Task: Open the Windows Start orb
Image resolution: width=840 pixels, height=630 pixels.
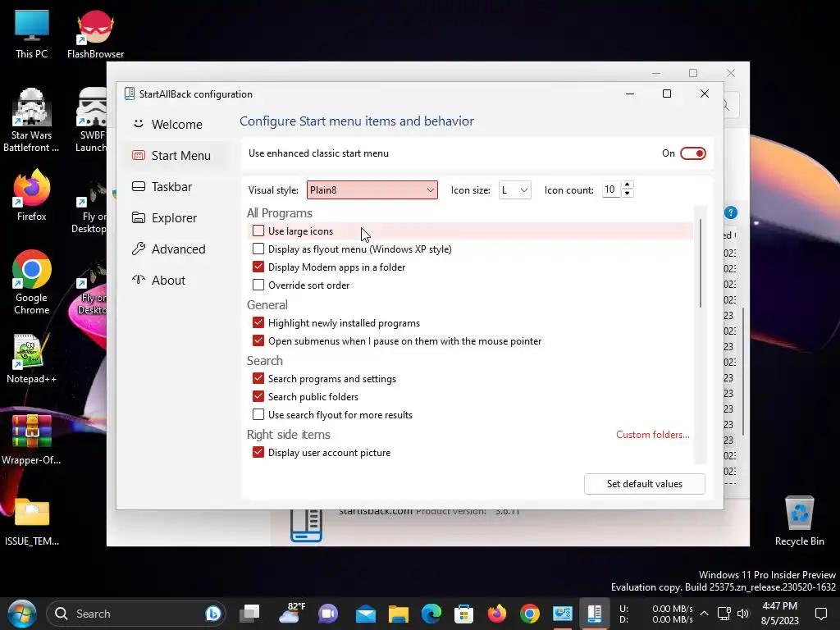Action: tap(22, 614)
